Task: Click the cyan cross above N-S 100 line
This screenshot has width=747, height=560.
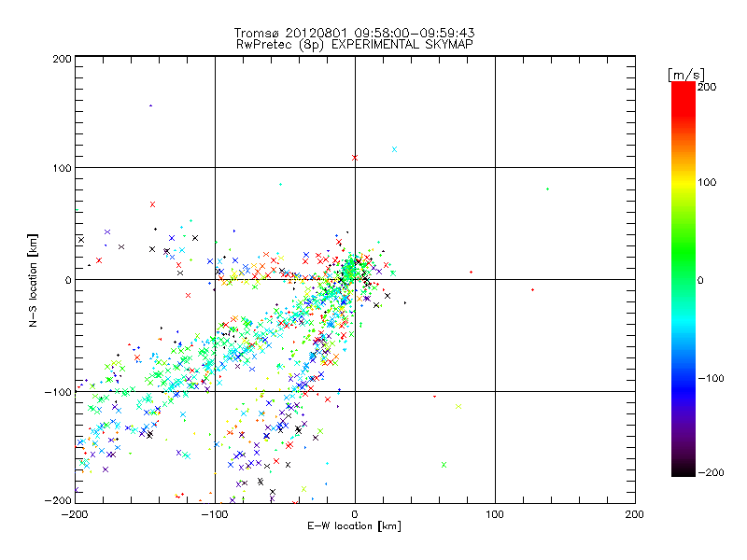Action: point(394,149)
